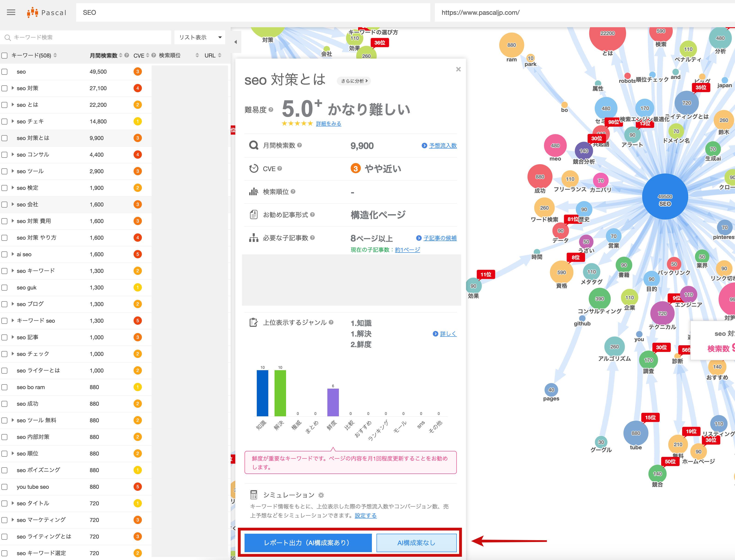Open simulation settings gear icon
The height and width of the screenshot is (560, 735).
tap(321, 495)
